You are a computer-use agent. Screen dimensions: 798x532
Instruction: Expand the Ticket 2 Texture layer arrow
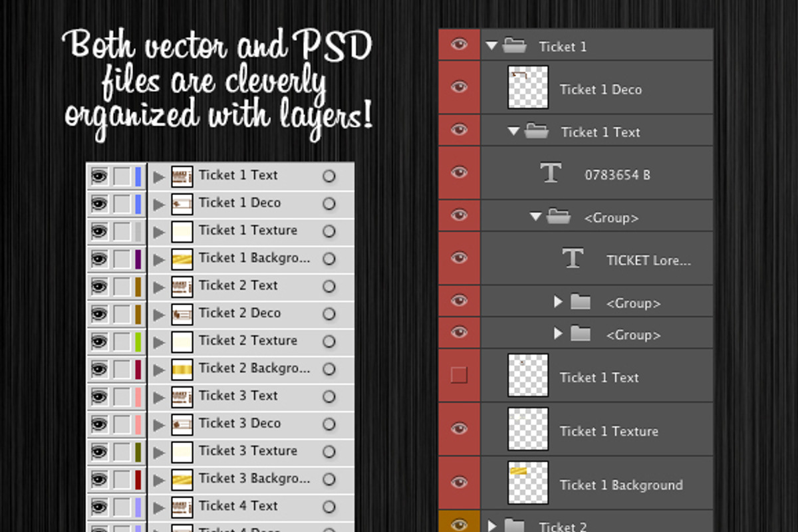click(158, 342)
